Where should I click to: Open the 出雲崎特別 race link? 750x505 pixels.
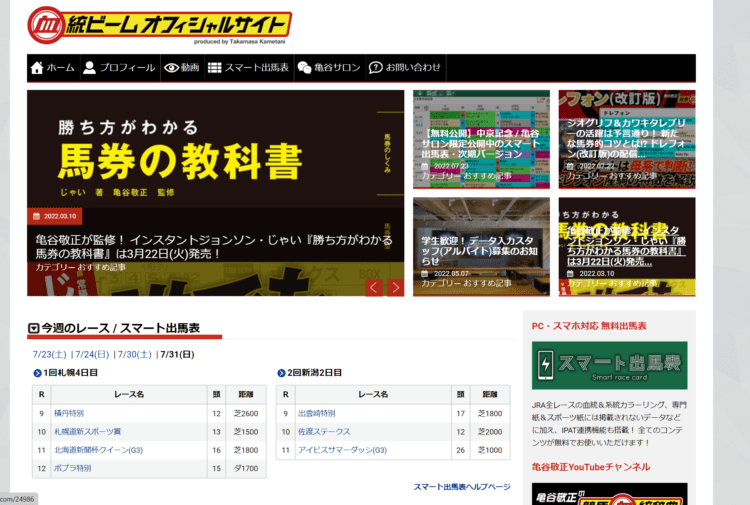point(317,413)
